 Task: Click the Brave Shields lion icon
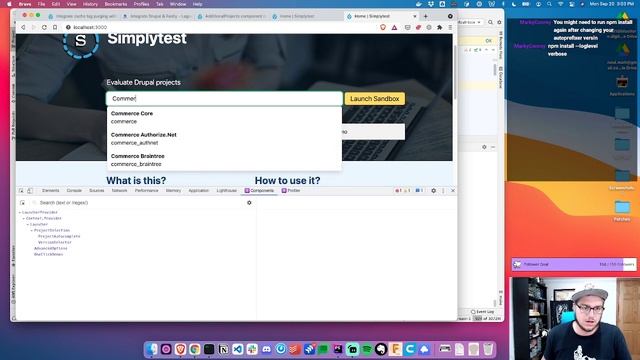click(383, 27)
